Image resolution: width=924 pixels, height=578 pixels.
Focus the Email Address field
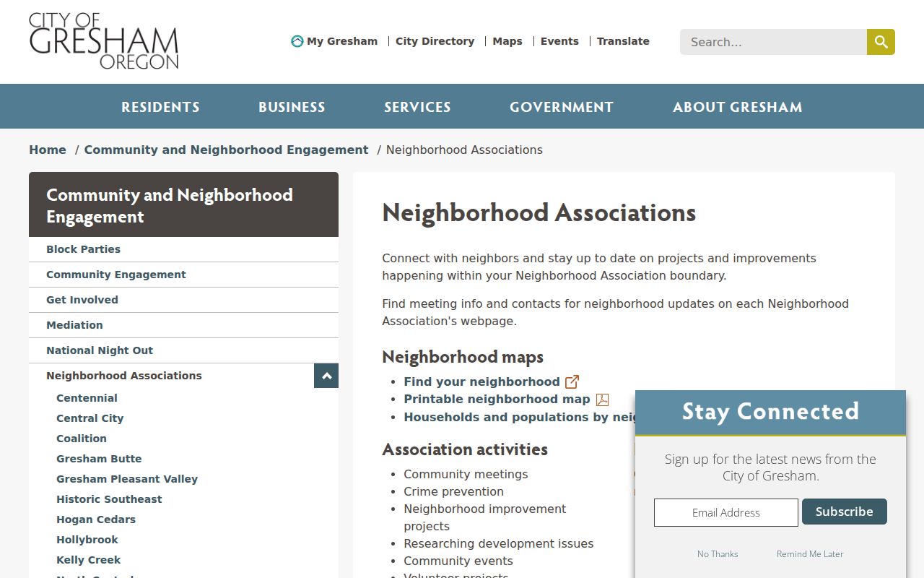click(726, 512)
